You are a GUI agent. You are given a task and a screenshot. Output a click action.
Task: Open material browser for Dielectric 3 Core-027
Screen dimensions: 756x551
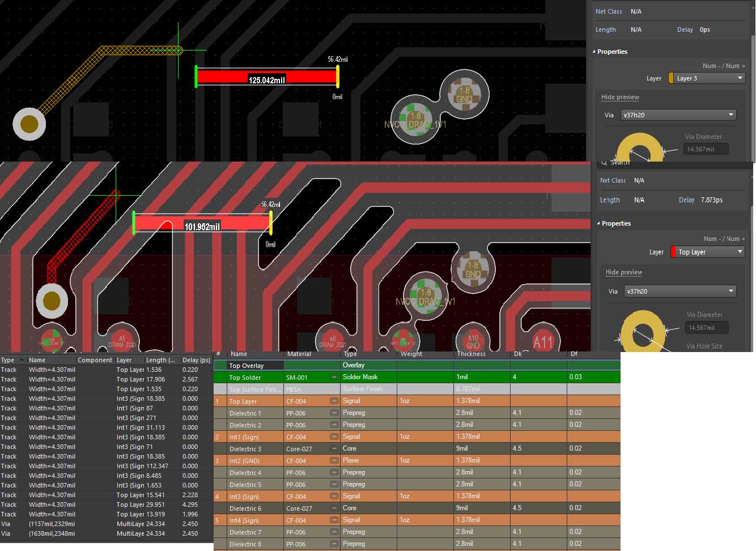[x=334, y=448]
